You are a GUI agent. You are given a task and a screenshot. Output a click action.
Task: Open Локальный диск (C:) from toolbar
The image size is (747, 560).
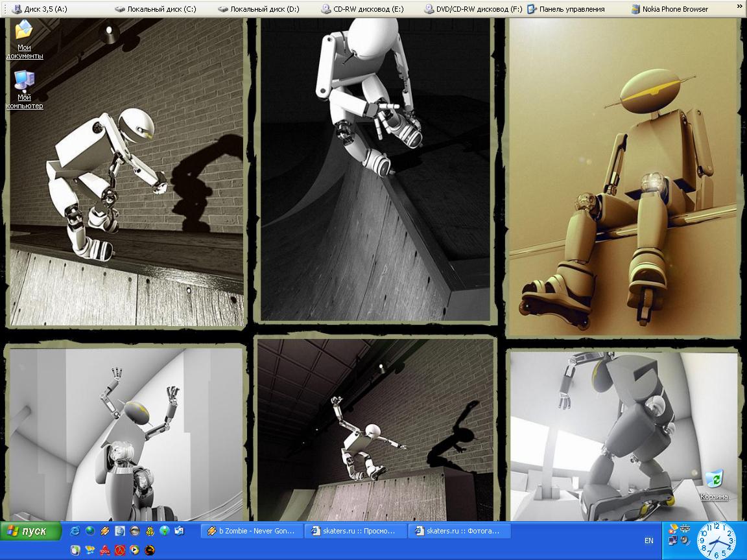click(156, 9)
